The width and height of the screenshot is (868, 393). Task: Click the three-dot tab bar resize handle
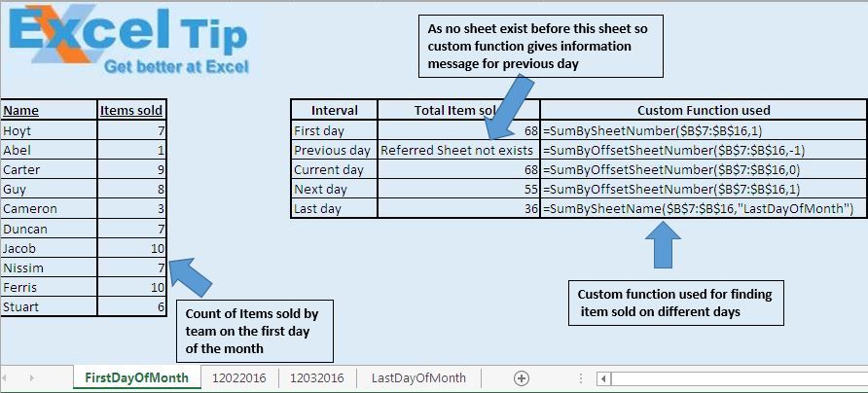click(x=581, y=378)
